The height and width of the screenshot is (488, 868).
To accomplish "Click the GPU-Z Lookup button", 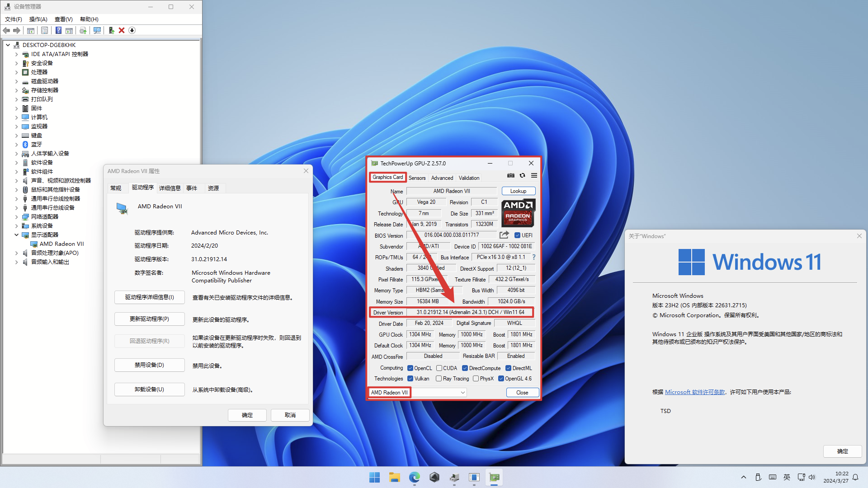I will (x=517, y=191).
